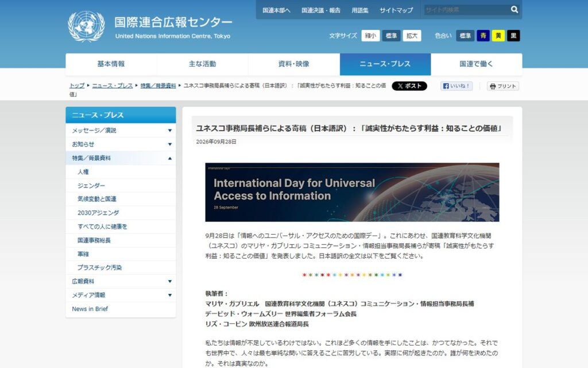The width and height of the screenshot is (588, 368).
Task: Open the 用語集 glossary link
Action: (359, 10)
